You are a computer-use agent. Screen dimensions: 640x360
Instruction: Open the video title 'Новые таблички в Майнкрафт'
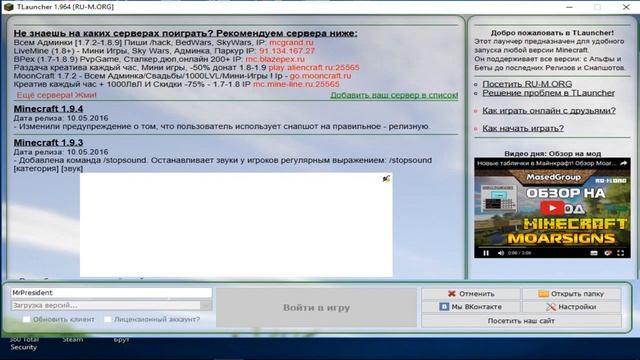[x=547, y=163]
